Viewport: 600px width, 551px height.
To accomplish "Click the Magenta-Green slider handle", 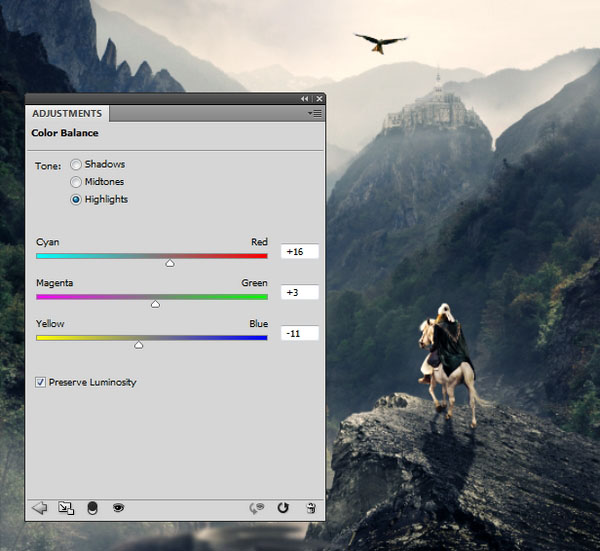I will [x=155, y=304].
